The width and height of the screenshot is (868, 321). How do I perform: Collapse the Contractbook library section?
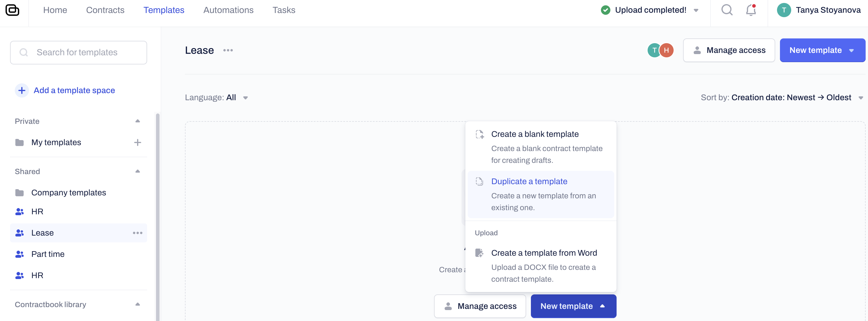click(x=137, y=304)
